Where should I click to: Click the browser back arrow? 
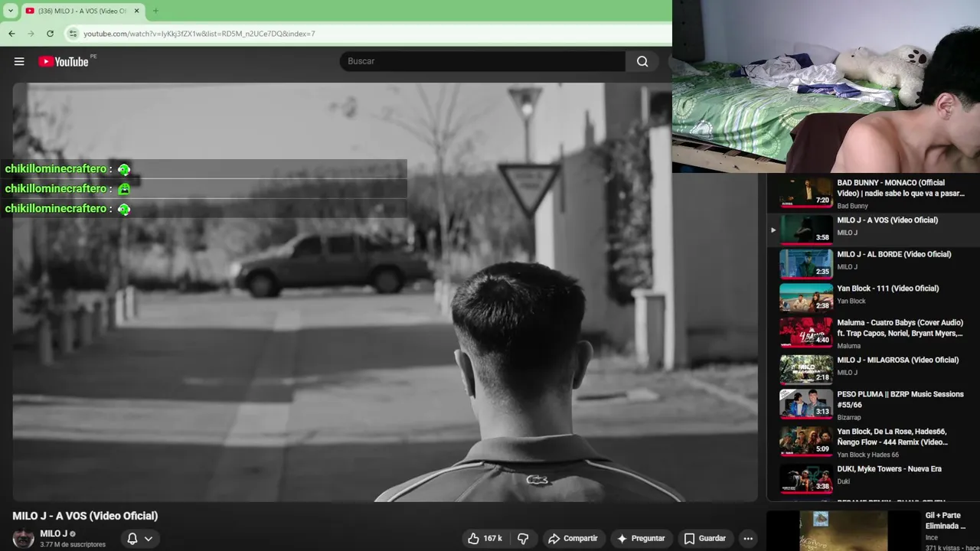coord(11,34)
